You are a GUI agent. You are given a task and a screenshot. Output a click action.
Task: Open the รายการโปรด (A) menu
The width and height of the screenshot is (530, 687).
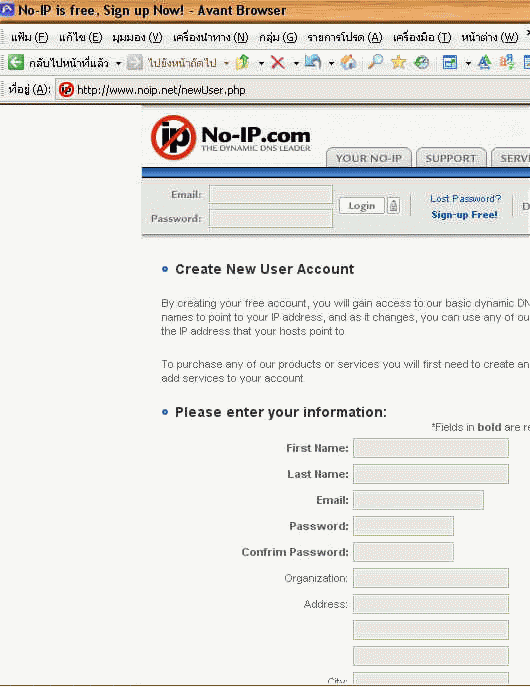(x=345, y=38)
